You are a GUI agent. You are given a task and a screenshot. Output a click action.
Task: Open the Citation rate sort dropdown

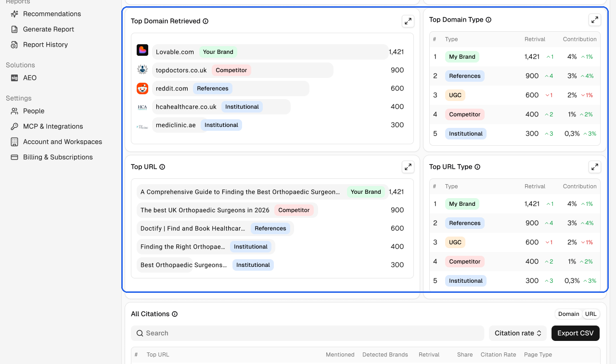(x=518, y=333)
